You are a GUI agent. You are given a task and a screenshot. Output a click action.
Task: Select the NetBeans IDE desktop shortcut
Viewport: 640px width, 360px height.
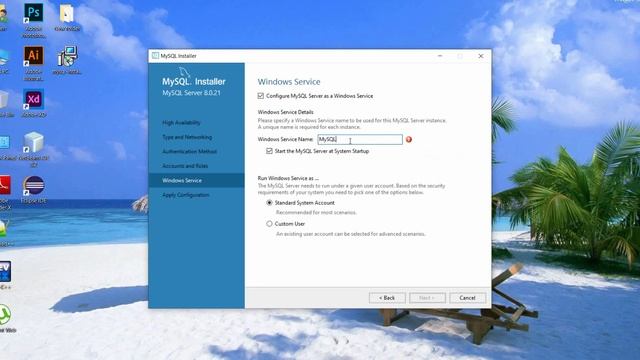click(33, 149)
